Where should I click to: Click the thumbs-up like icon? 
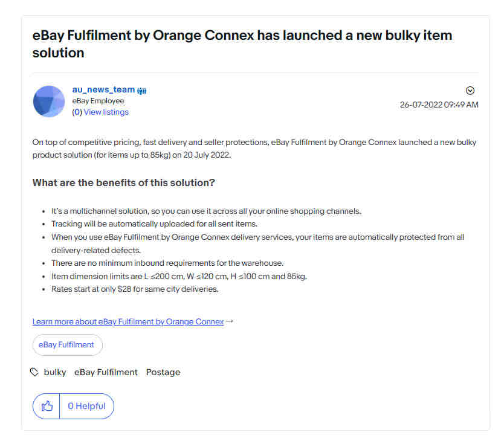pyautogui.click(x=47, y=406)
